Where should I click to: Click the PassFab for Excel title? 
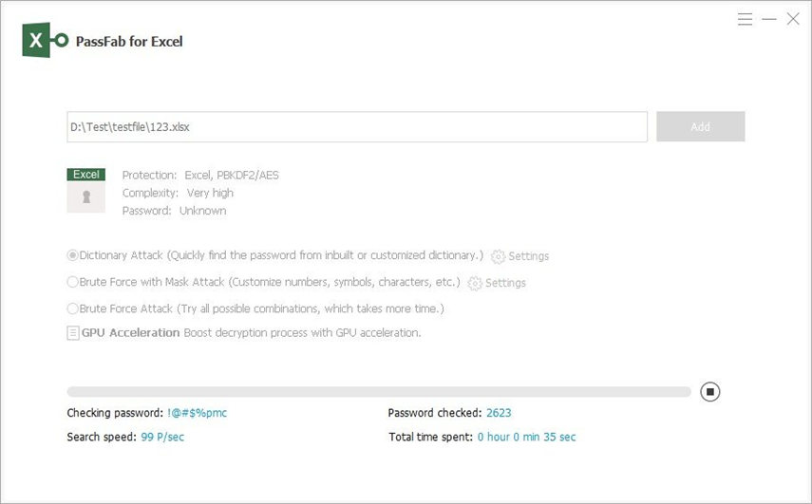tap(129, 42)
